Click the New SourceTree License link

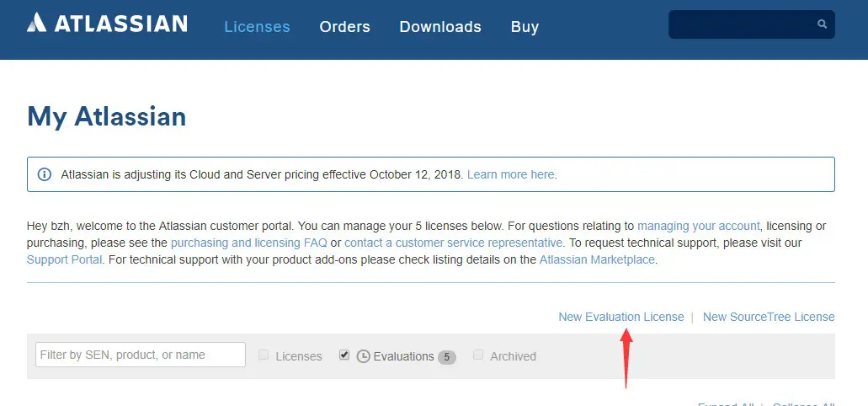769,317
